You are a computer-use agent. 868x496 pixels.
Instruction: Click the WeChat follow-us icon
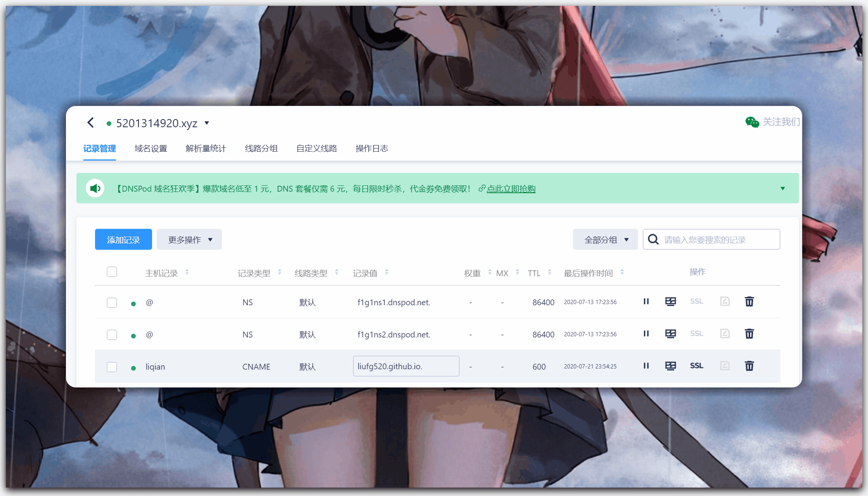click(752, 122)
